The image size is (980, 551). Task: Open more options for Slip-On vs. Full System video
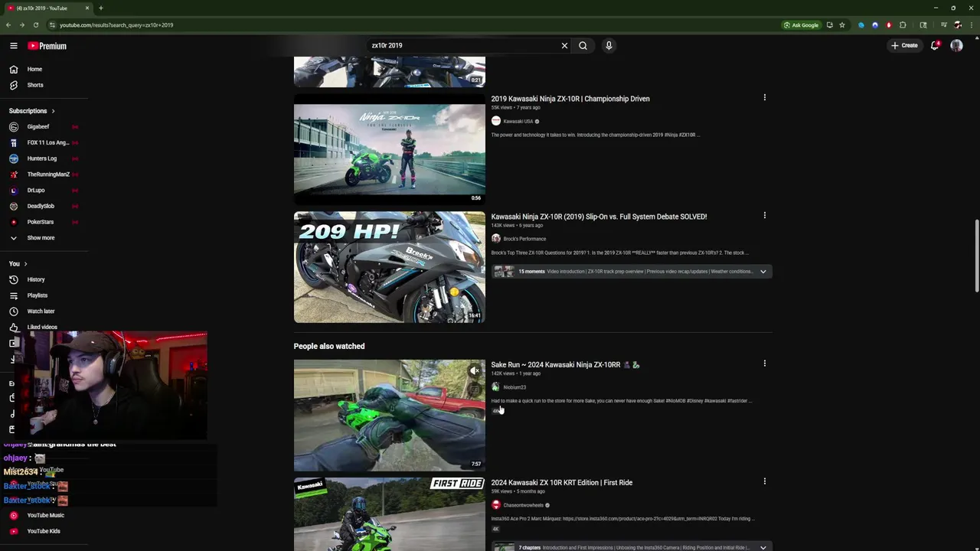[764, 216]
